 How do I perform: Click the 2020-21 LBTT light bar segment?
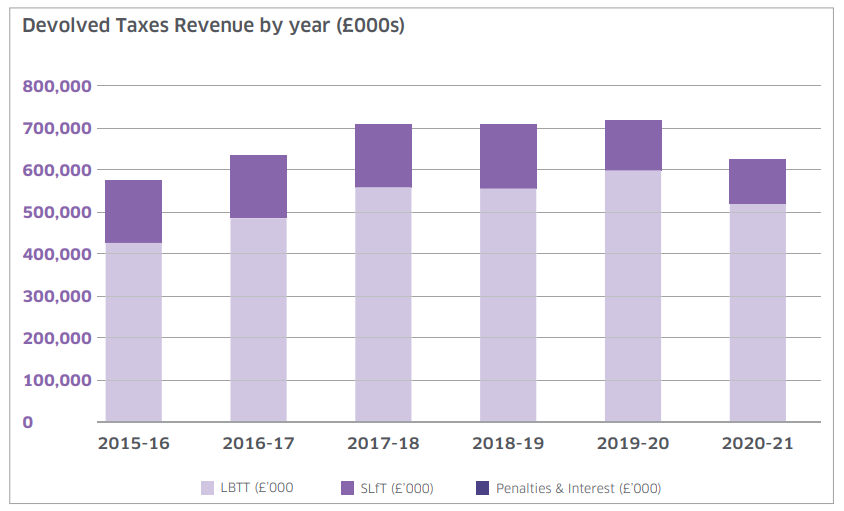click(758, 312)
